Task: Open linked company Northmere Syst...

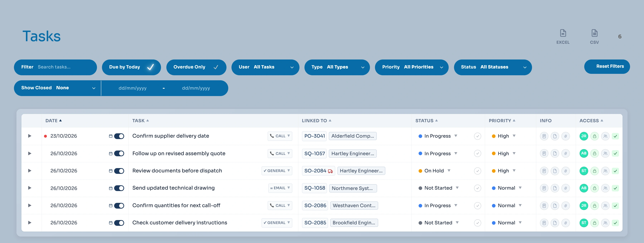Action: 353,188
